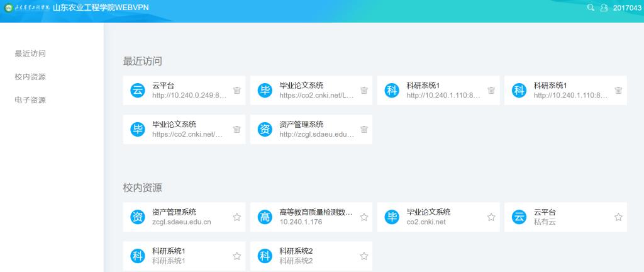Click the 山东农业工程学院WEBVPN header logo

pos(75,8)
